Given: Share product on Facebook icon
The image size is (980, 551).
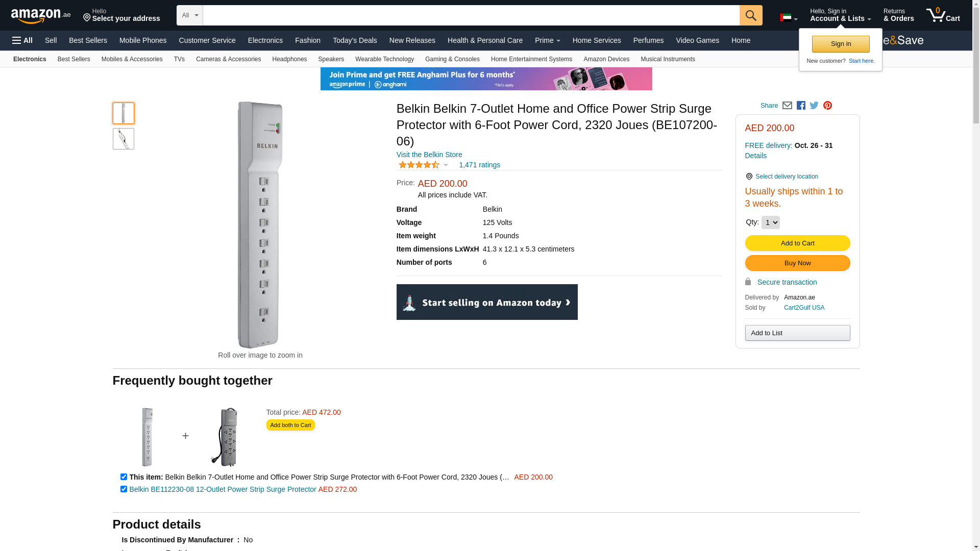Looking at the screenshot, I should pos(801,106).
